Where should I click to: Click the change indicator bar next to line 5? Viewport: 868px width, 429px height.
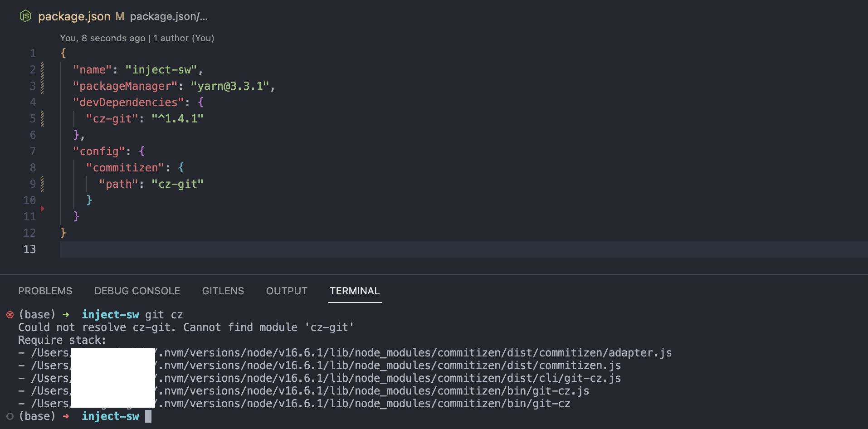coord(41,118)
